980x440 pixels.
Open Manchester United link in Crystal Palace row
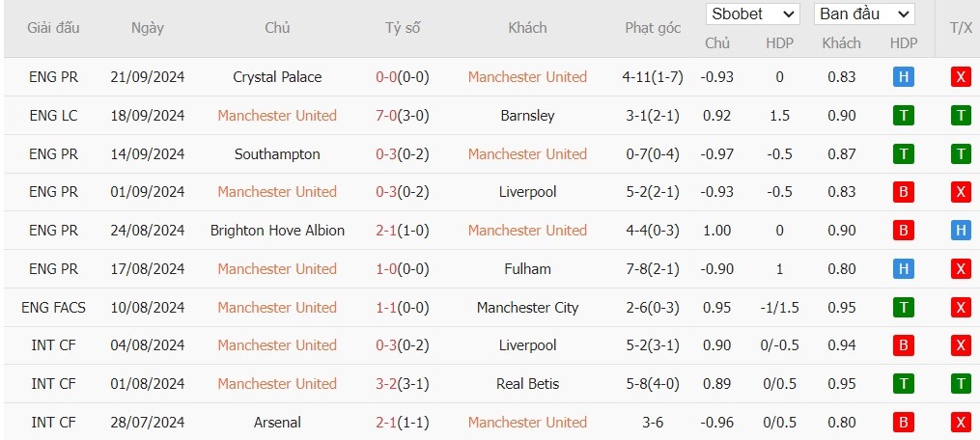pos(527,77)
